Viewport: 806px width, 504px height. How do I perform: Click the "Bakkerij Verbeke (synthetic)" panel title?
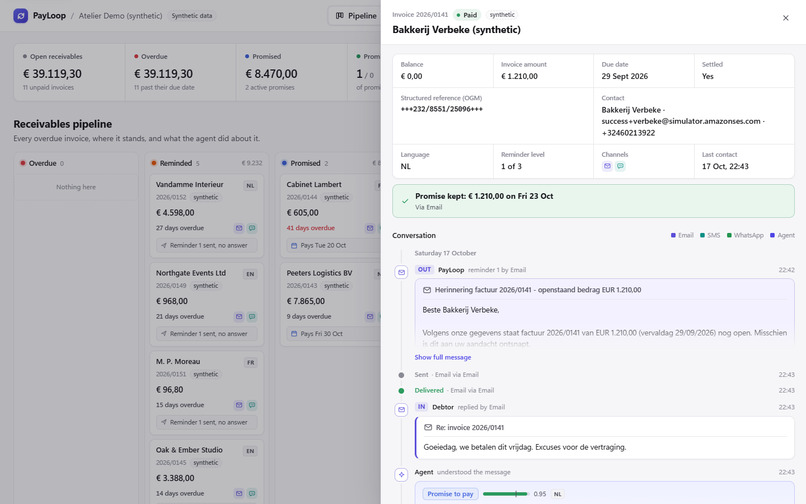[456, 30]
